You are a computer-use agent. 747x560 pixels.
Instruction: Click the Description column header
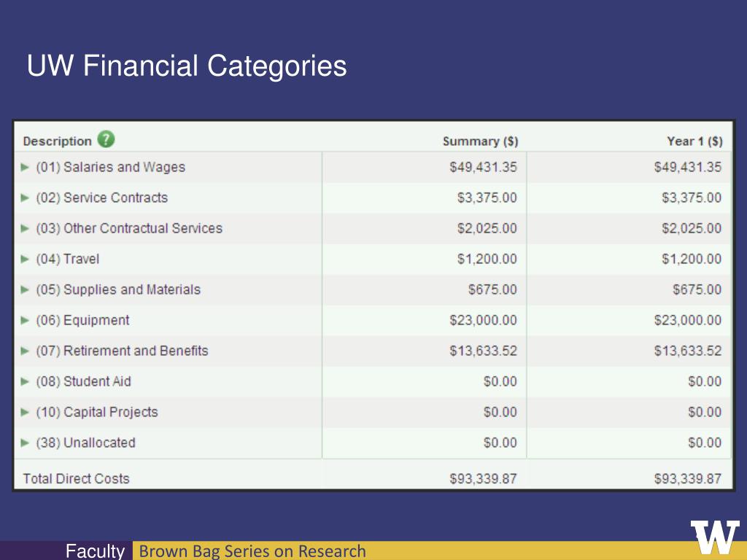(57, 141)
